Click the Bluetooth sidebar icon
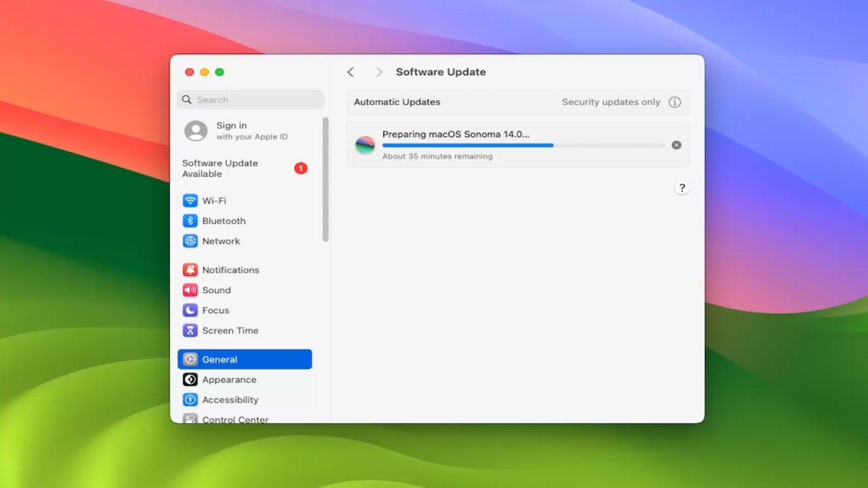 [x=190, y=221]
